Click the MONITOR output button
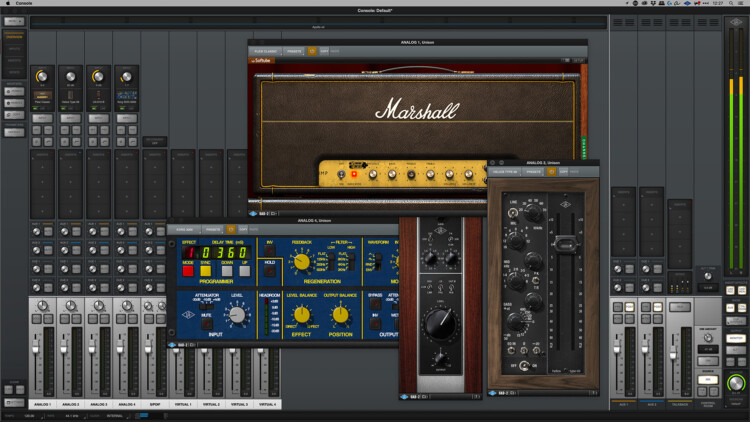Viewport: 750px width, 422px height. point(736,338)
